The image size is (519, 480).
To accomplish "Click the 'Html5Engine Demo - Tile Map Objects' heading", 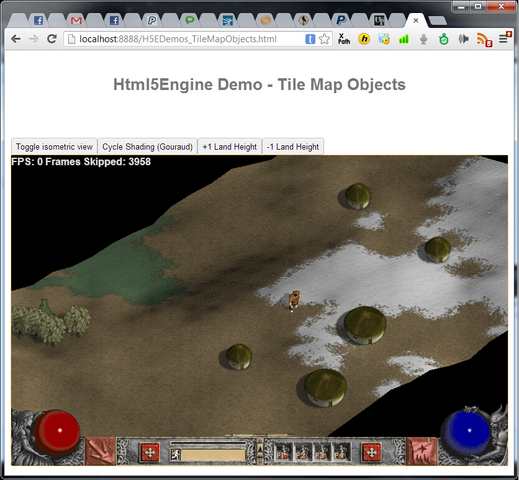I will tap(259, 84).
